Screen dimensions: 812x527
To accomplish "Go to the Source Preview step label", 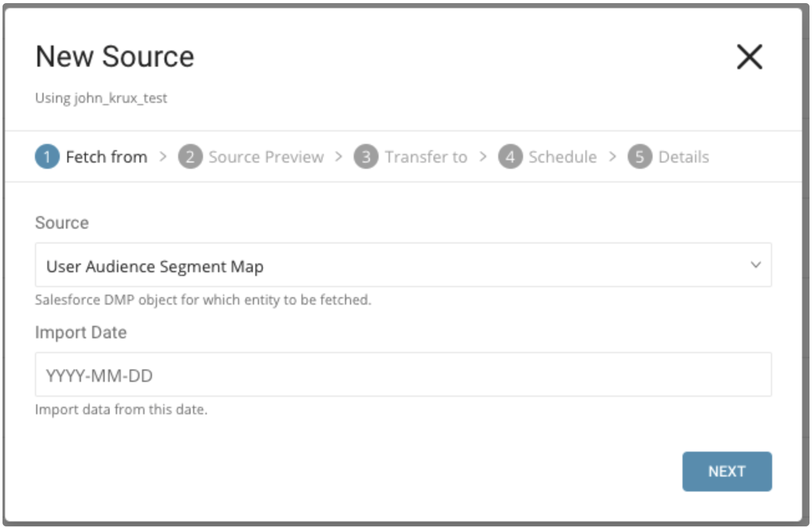I will tap(266, 157).
